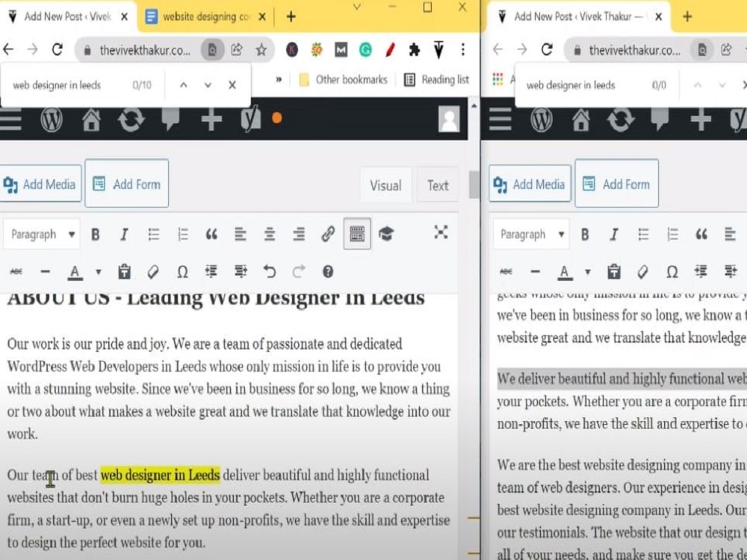Bookmark page with star icon

point(261,49)
